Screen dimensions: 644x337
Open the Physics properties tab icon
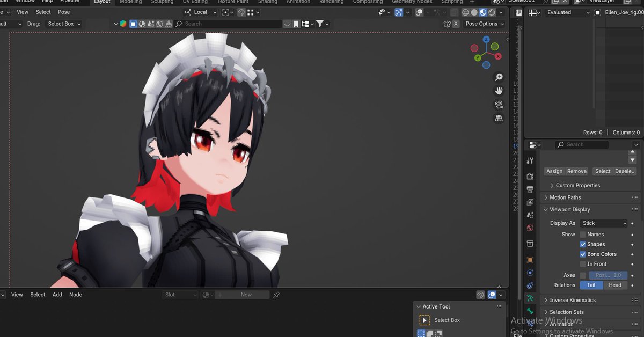530,273
